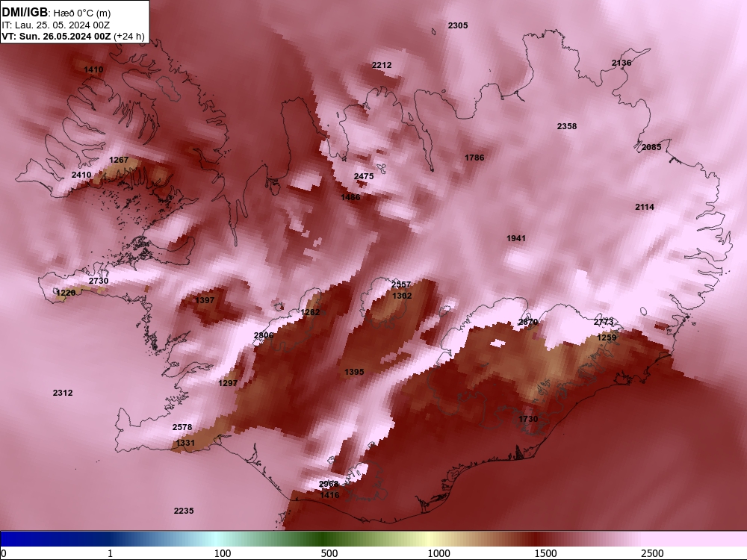Click the 1267 height value
747x560 pixels.
tap(119, 160)
